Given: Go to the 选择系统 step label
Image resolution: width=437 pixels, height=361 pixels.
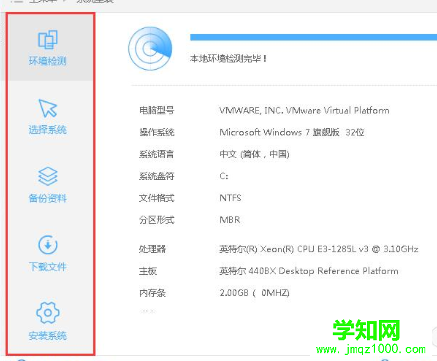Looking at the screenshot, I should (48, 130).
